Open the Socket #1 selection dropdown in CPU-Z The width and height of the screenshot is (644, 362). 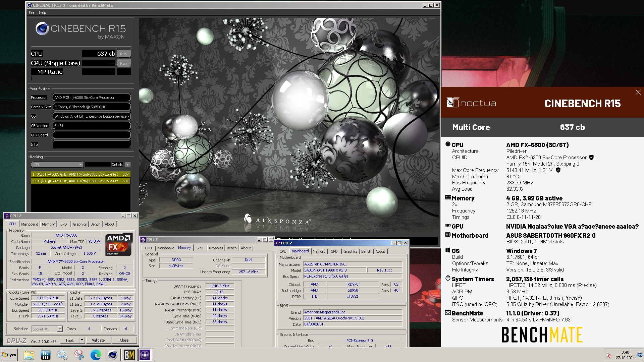[x=47, y=329]
